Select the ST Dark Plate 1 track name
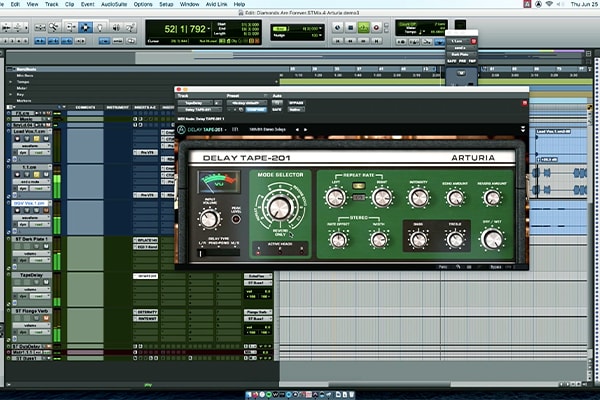The height and width of the screenshot is (400, 600). point(31,239)
